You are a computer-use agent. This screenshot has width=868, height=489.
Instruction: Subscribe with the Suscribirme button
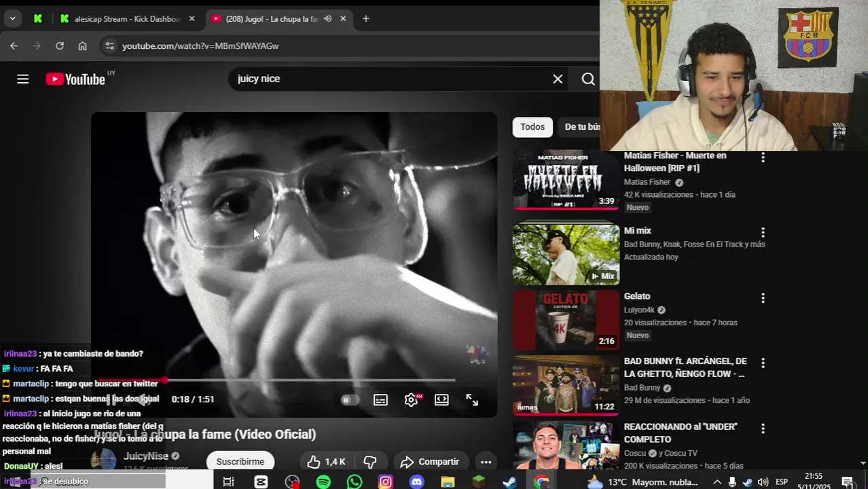point(240,462)
